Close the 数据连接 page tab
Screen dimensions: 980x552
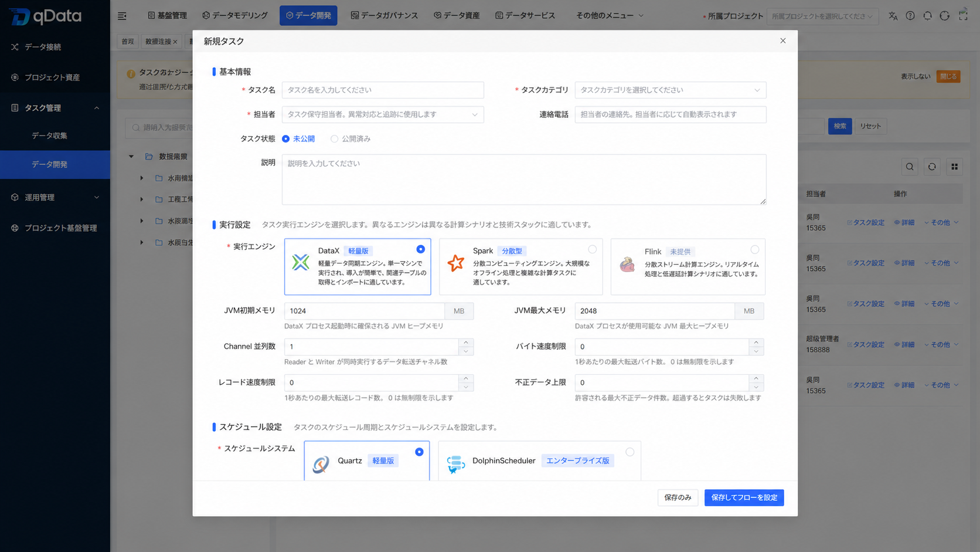(x=175, y=42)
